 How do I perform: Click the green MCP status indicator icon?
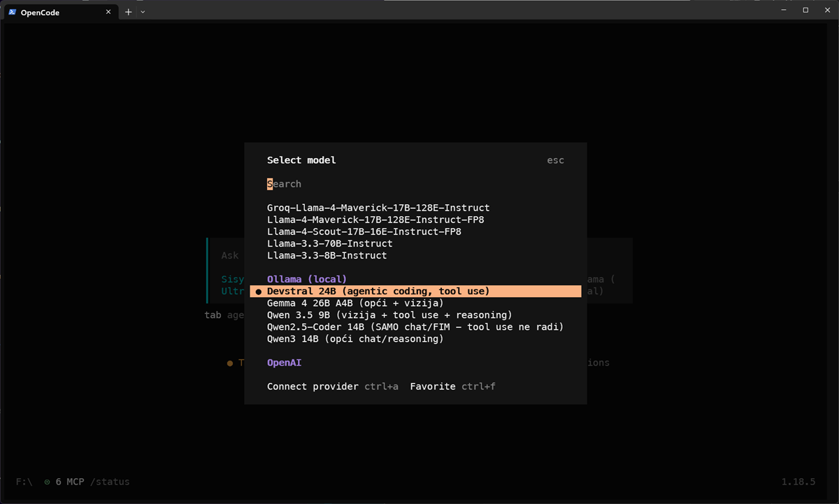click(47, 482)
